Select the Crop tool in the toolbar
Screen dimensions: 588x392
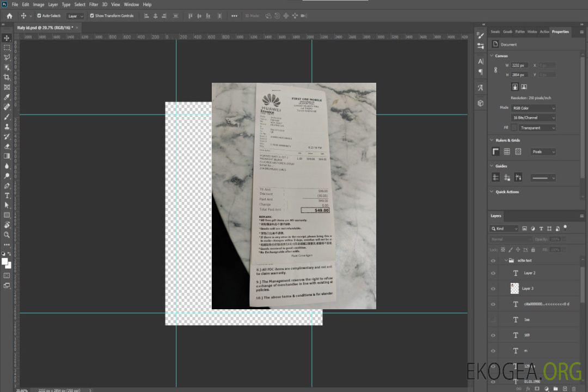[7, 77]
